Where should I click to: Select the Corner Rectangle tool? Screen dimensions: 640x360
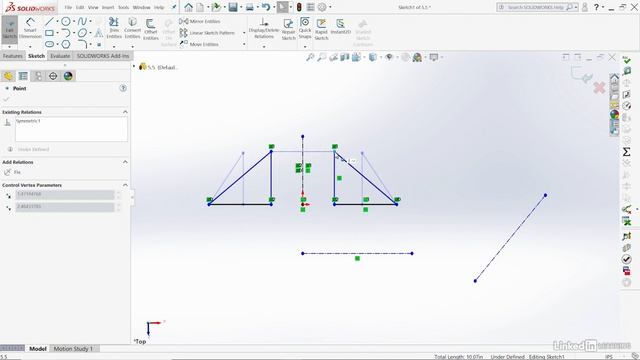click(x=49, y=33)
